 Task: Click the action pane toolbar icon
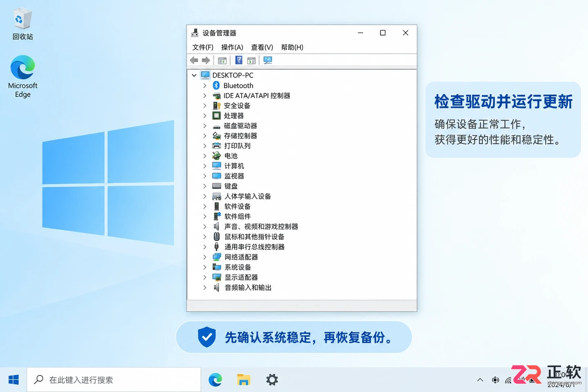(x=252, y=61)
